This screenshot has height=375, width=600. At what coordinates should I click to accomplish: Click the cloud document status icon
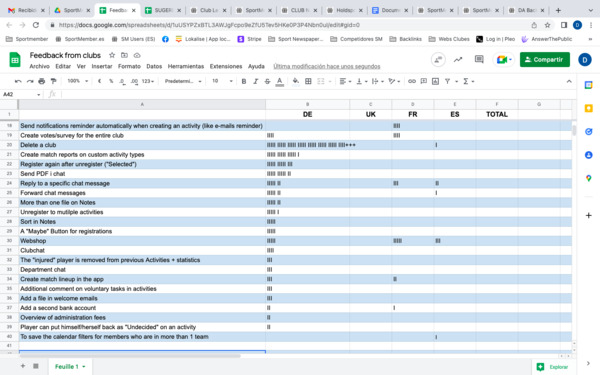pyautogui.click(x=137, y=55)
